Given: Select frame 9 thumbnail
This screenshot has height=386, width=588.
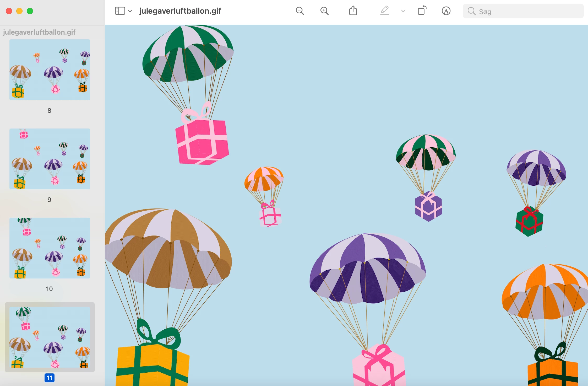Looking at the screenshot, I should (x=50, y=159).
